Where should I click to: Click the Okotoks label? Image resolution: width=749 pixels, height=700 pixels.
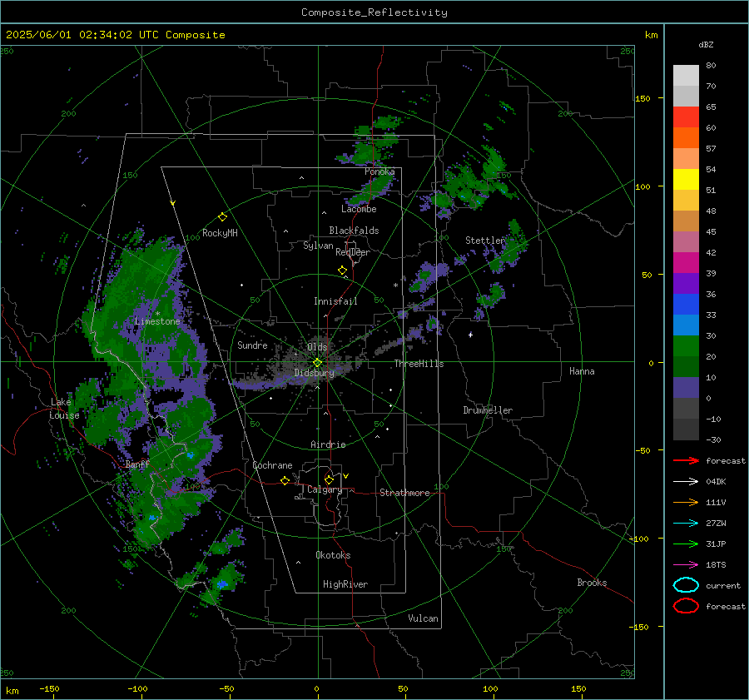333,555
